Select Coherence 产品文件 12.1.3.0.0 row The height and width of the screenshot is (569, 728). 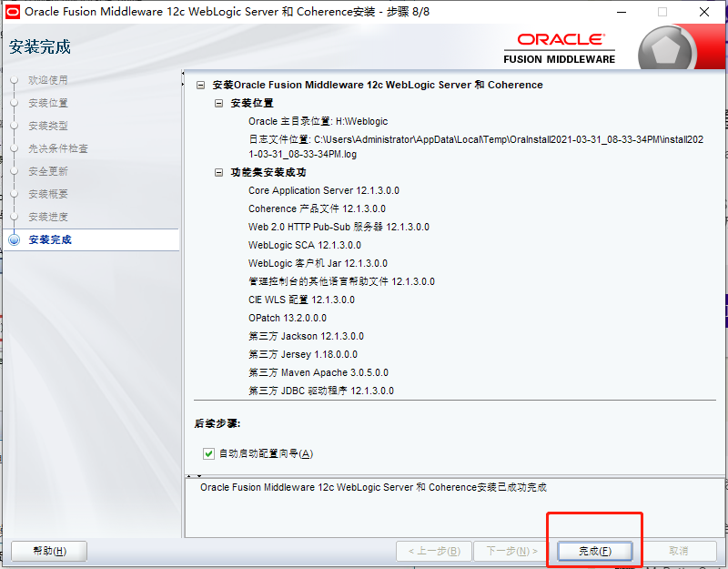317,208
